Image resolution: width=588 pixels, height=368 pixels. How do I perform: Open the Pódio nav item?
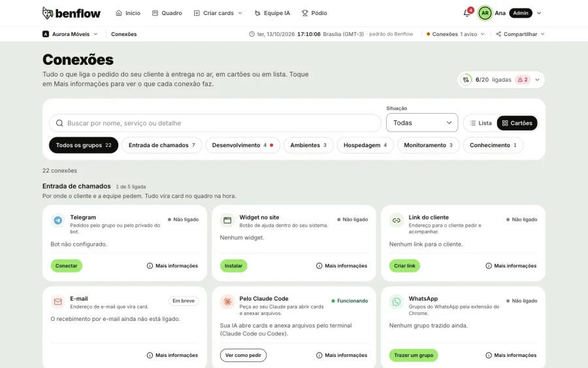(314, 13)
